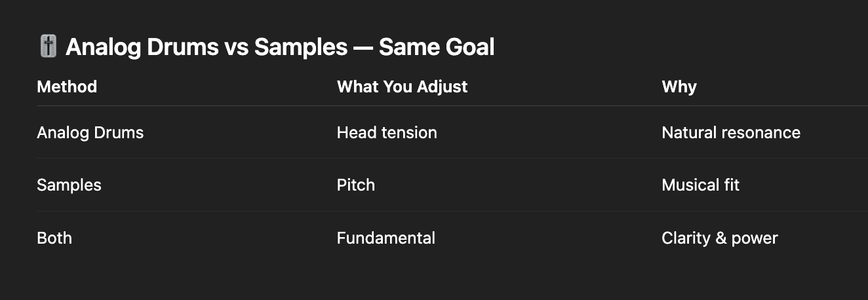
Task: Select the "Method" column header
Action: 67,86
